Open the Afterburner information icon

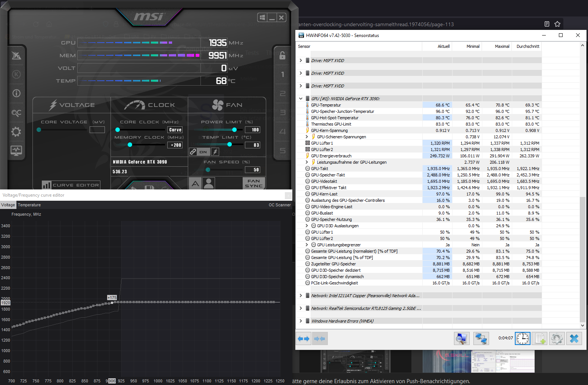(x=16, y=93)
